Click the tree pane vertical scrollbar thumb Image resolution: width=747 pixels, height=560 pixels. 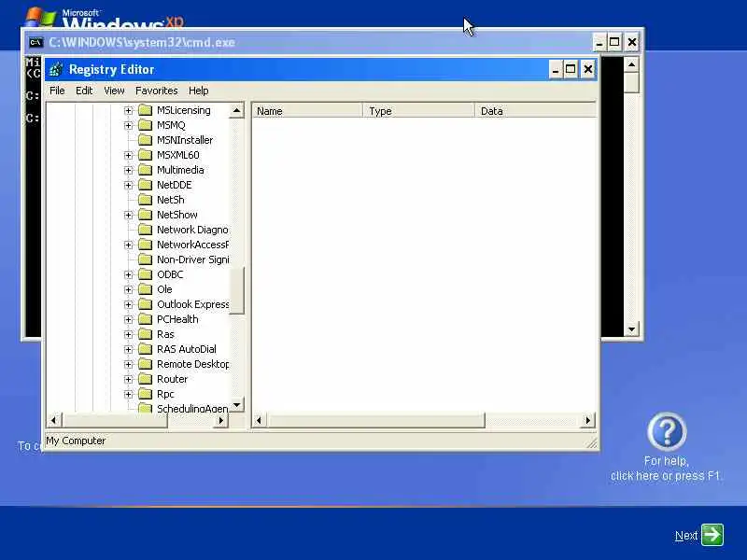coord(237,290)
